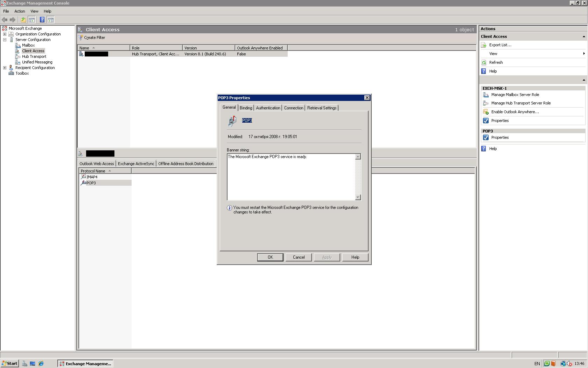Open the Mailbox node under Server Configuration
The image size is (588, 368).
[x=28, y=45]
